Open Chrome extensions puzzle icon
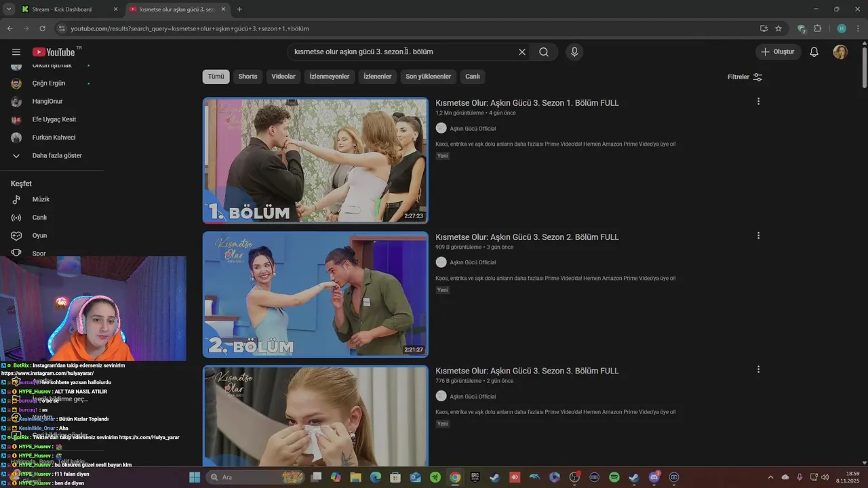 (817, 28)
